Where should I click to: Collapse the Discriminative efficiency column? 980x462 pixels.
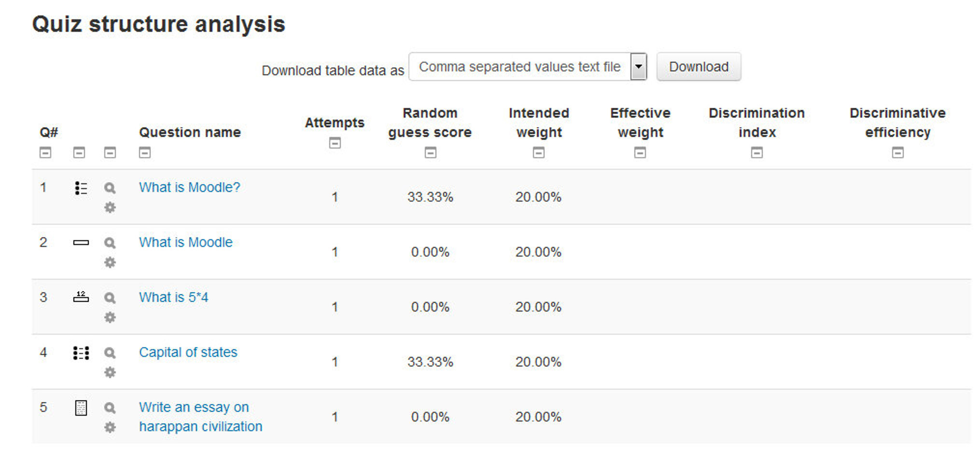(897, 153)
